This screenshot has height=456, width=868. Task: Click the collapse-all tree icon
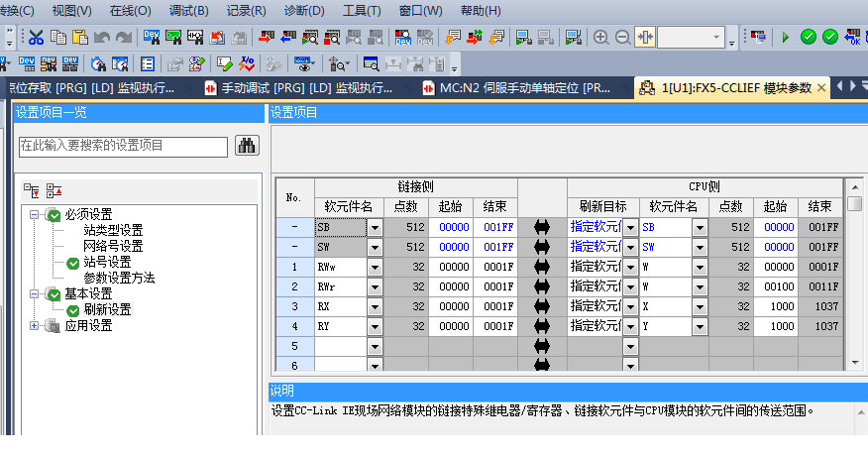pyautogui.click(x=54, y=189)
